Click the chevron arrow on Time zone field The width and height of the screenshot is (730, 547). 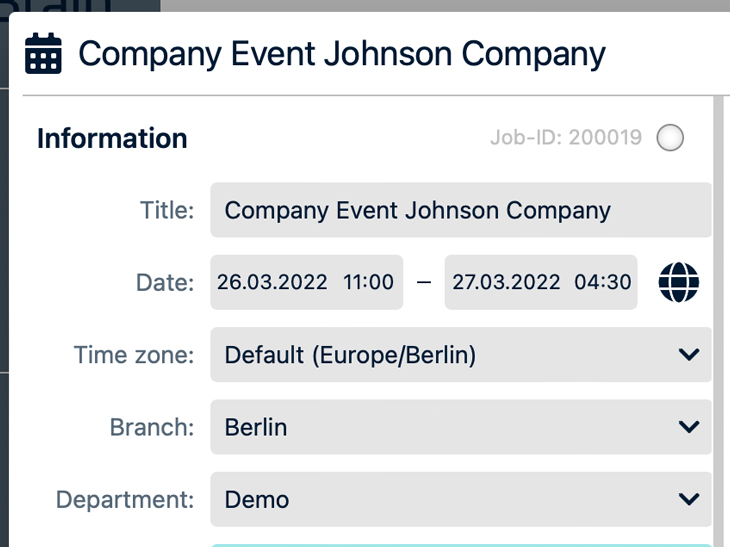pyautogui.click(x=688, y=355)
